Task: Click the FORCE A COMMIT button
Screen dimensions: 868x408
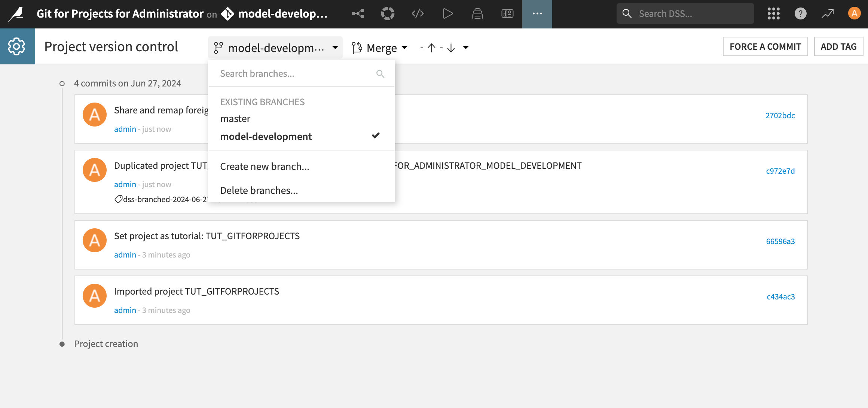Action: tap(765, 46)
